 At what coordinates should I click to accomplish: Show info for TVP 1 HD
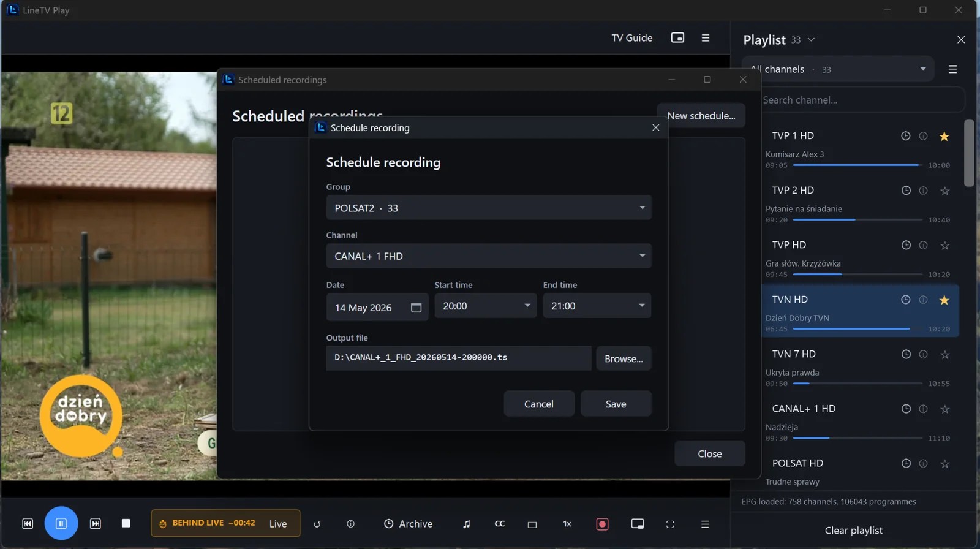(923, 136)
